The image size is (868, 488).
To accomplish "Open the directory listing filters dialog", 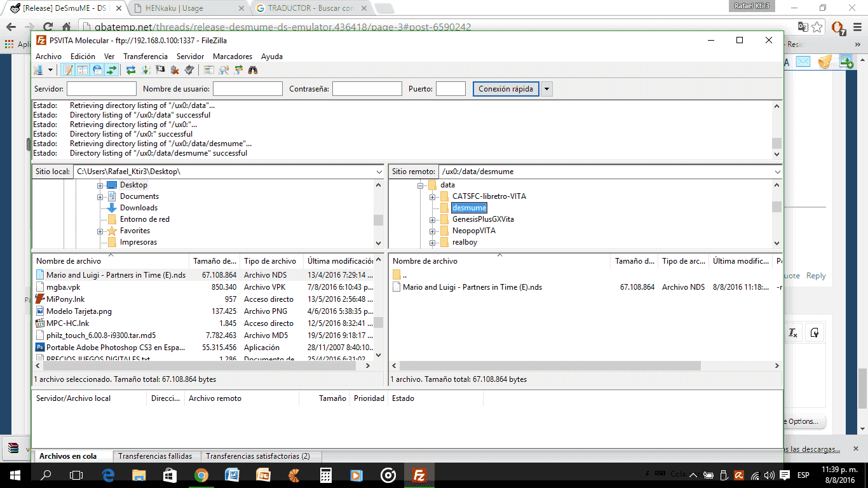I will (x=208, y=70).
